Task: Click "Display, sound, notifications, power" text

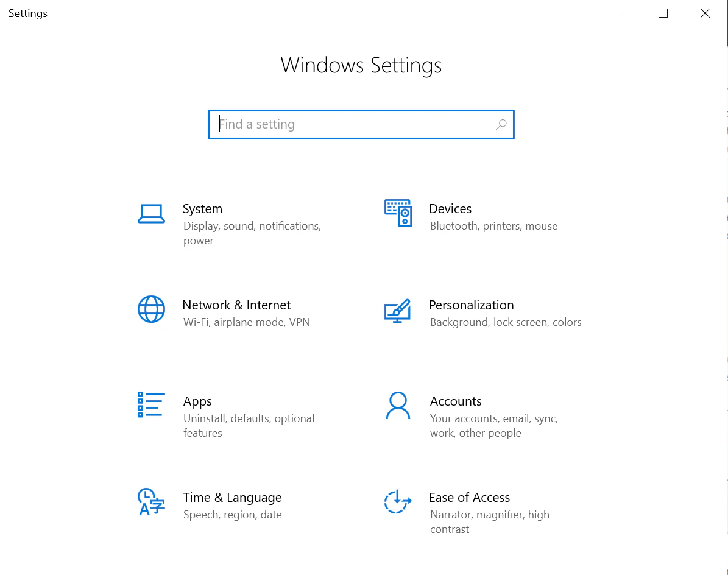Action: 252,233
